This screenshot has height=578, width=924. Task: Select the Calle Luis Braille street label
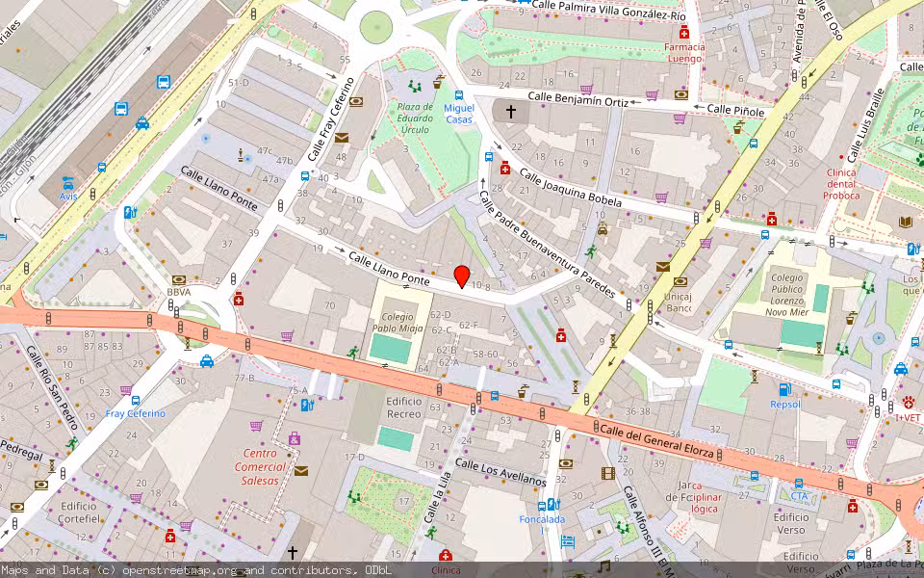tap(865, 125)
